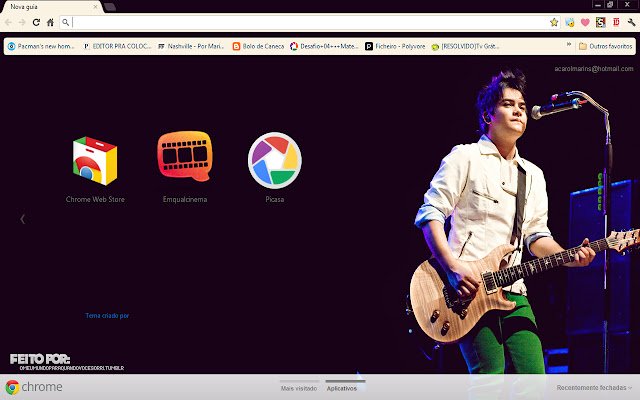The height and width of the screenshot is (400, 640).
Task: Restore down the browser window
Action: [610, 4]
